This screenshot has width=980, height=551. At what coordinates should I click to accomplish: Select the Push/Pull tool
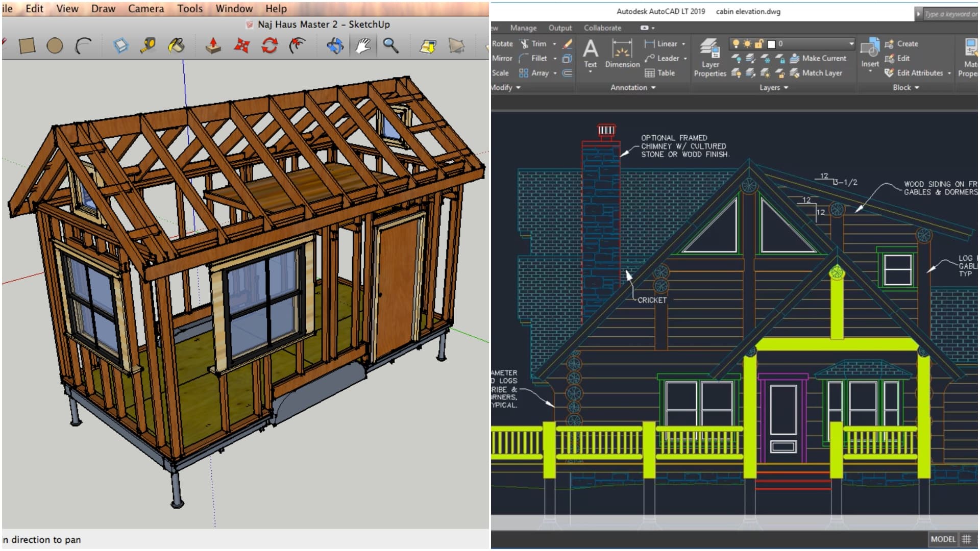(x=213, y=46)
